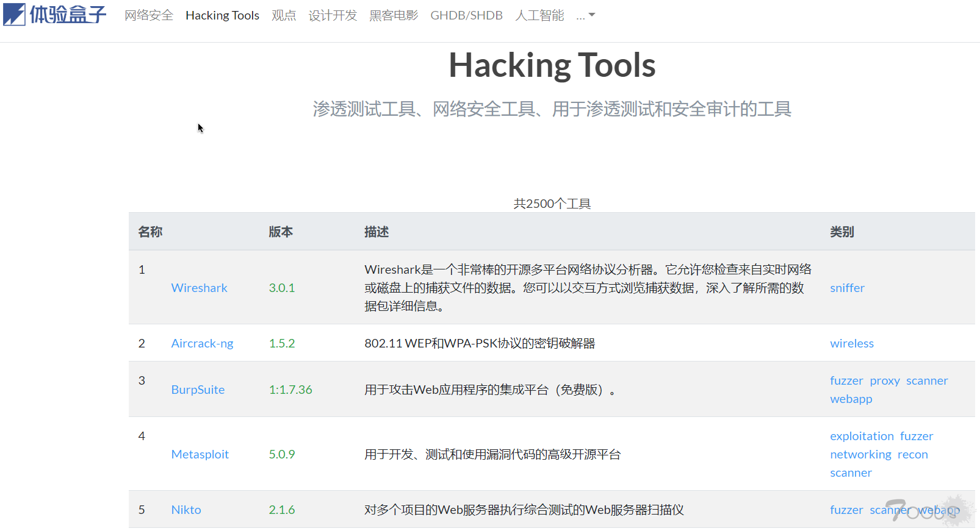Open the Hacking Tools nav item
980x531 pixels.
[222, 15]
